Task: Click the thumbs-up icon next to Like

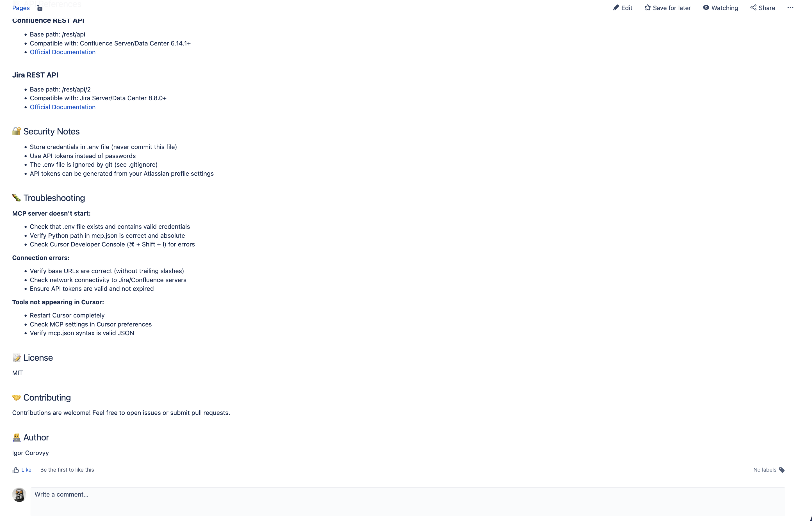Action: (x=16, y=470)
